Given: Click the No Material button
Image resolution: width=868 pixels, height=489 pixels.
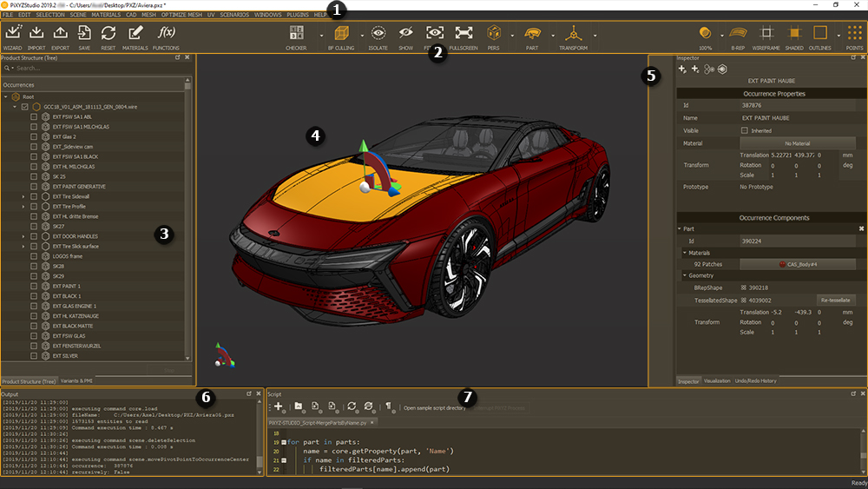Looking at the screenshot, I should coord(797,142).
